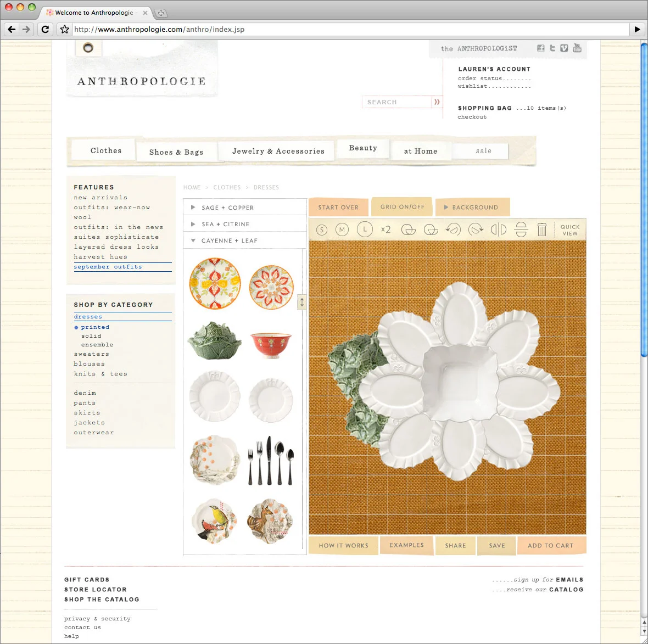This screenshot has height=644, width=648.
Task: Open the wishlist link
Action: [494, 86]
